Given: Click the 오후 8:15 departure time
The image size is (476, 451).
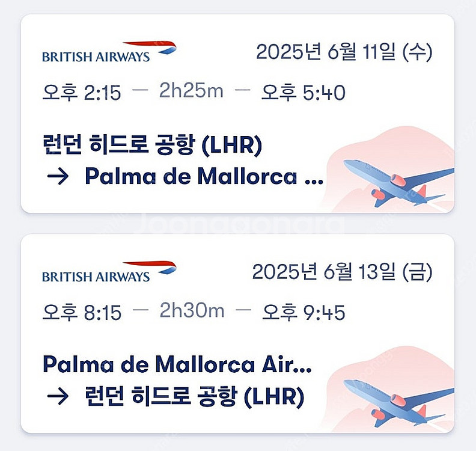Looking at the screenshot, I should pos(82,312).
